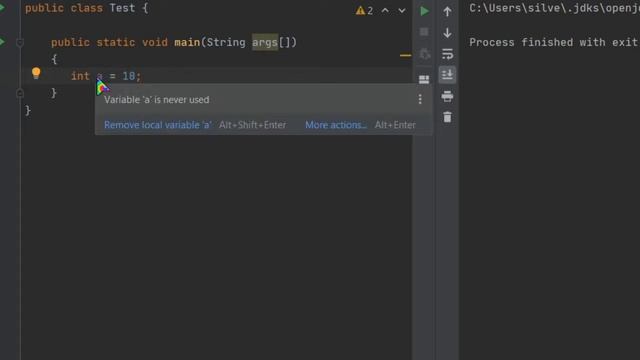
Task: Click the 'args' parameter in main signature
Action: click(x=265, y=42)
